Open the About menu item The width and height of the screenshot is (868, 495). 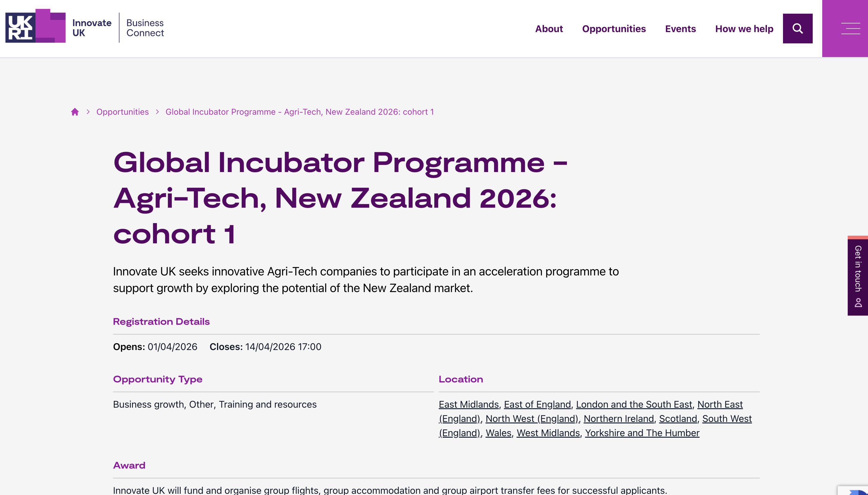click(x=549, y=29)
